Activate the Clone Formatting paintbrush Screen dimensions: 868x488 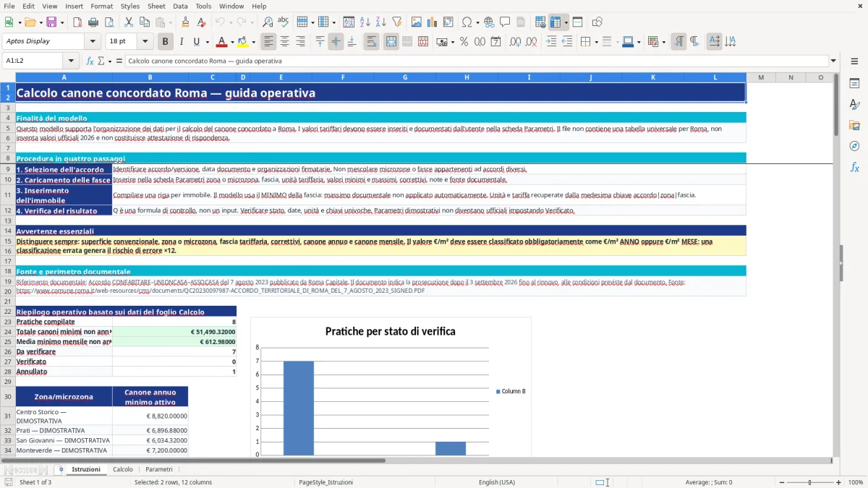click(185, 22)
